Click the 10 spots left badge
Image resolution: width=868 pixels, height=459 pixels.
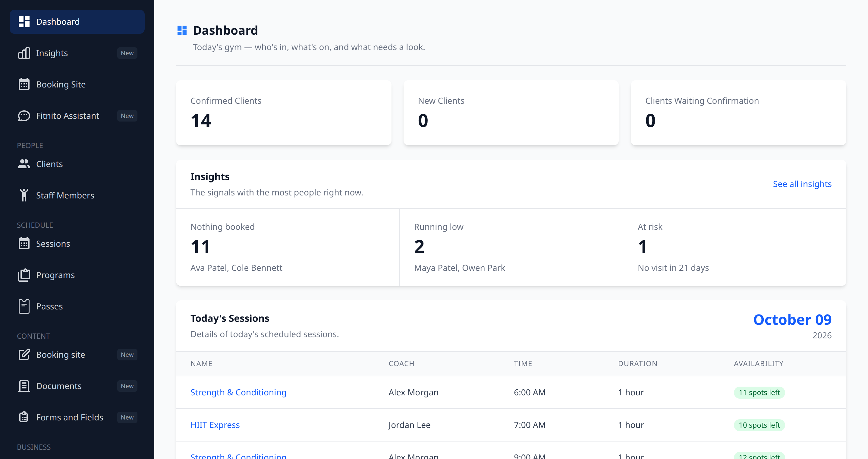[x=759, y=425]
